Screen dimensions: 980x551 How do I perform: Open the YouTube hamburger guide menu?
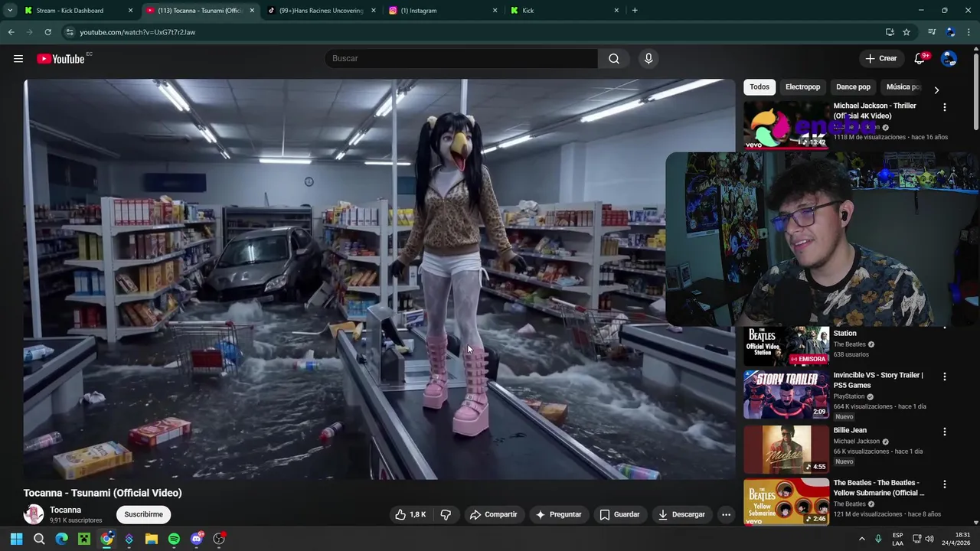coord(18,59)
